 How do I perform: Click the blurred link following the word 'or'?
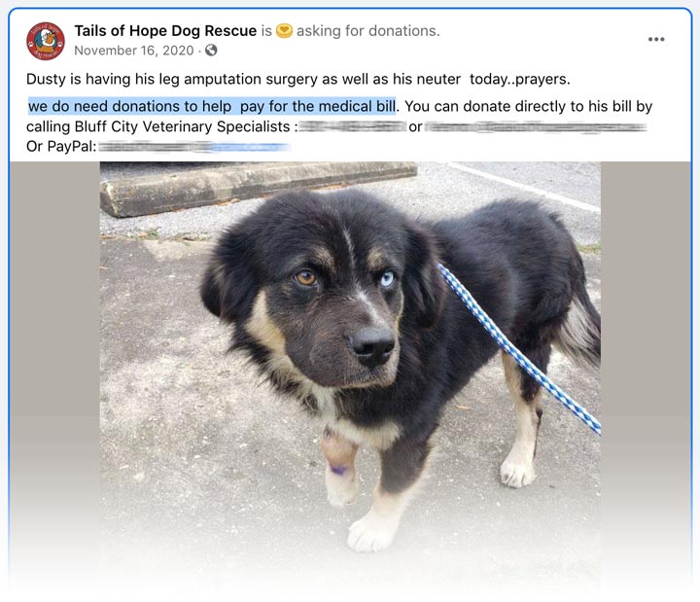pos(536,127)
